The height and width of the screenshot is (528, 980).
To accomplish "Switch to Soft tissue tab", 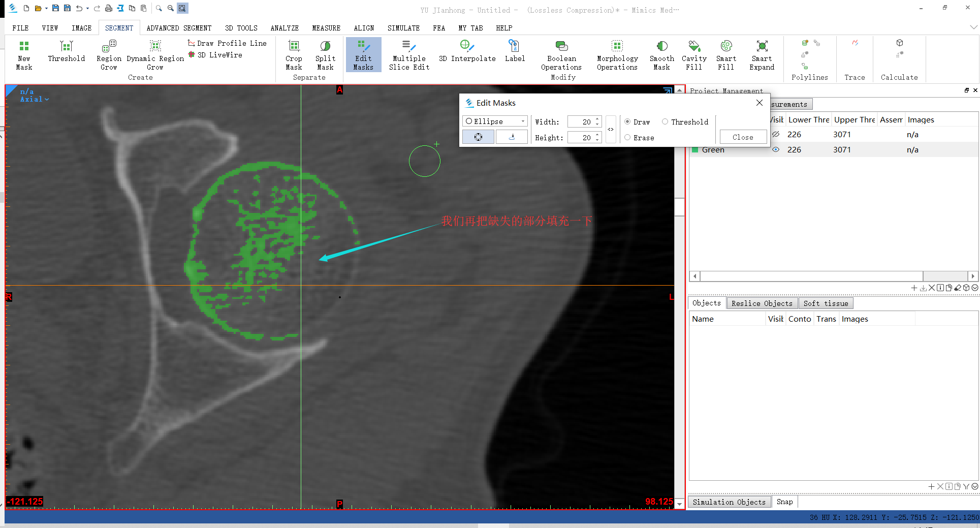I will coord(826,303).
